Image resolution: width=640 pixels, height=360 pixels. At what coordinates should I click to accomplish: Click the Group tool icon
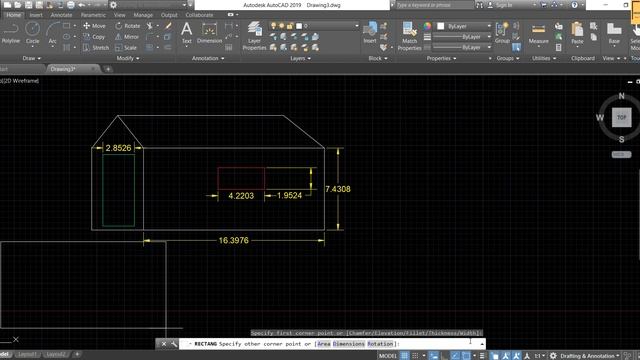pyautogui.click(x=502, y=33)
